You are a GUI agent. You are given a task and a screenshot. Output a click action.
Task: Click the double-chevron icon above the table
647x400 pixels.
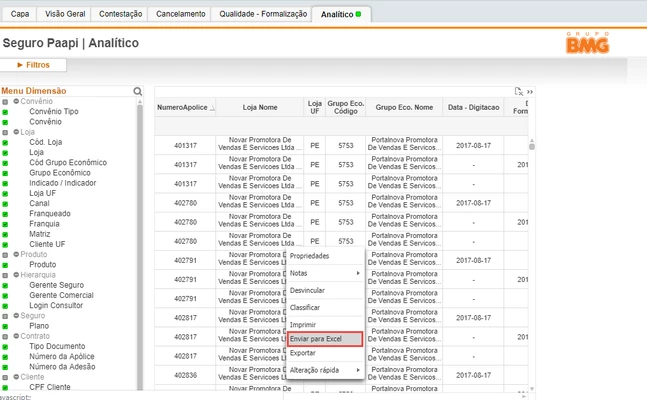(x=530, y=92)
